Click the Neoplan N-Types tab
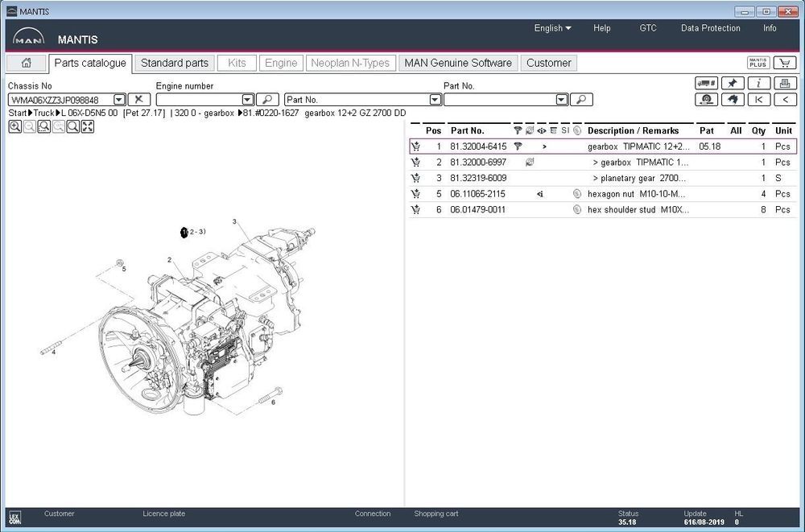This screenshot has height=532, width=805. [350, 63]
